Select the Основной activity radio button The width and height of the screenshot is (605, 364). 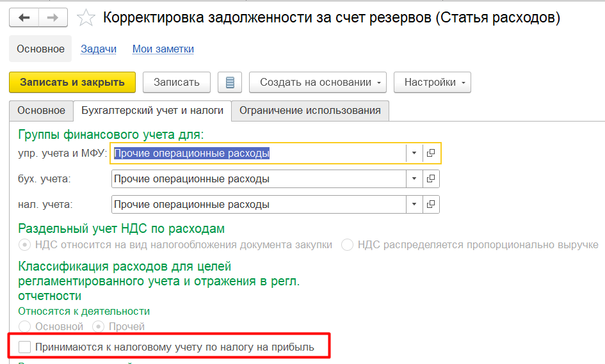pos(25,327)
